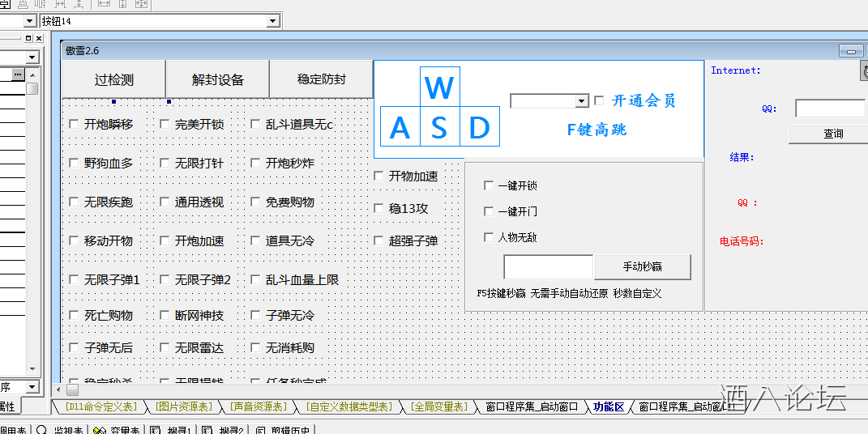Close the left property panel
The width and height of the screenshot is (868, 434).
(x=38, y=38)
